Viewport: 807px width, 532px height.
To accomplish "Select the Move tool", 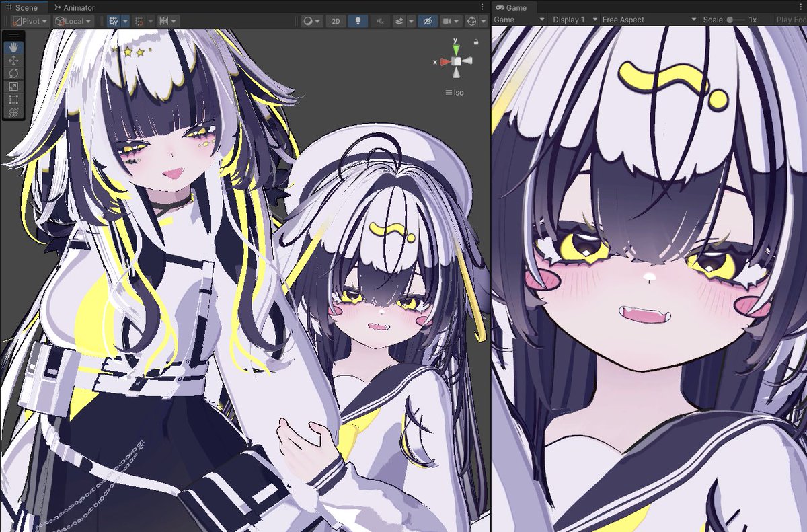I will [x=14, y=61].
